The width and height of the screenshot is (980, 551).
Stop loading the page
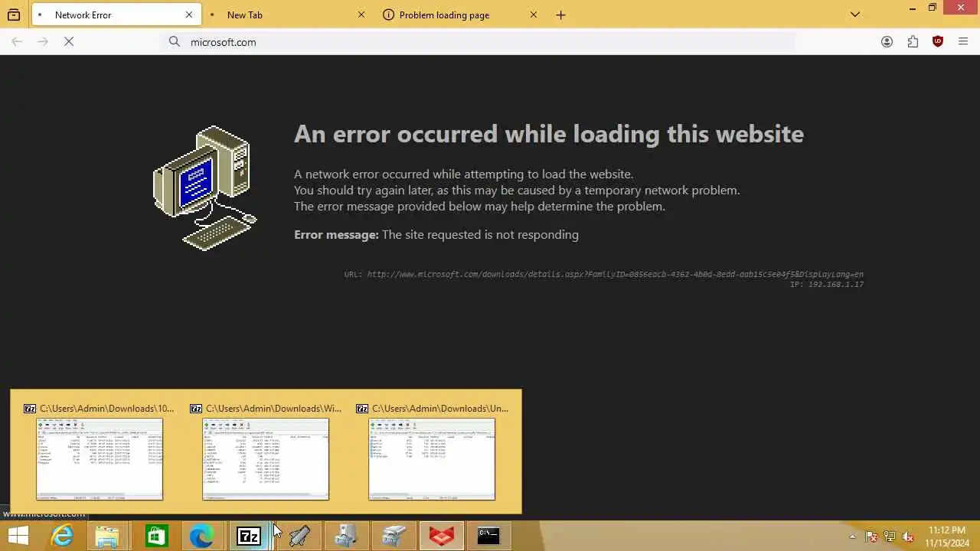[x=69, y=42]
